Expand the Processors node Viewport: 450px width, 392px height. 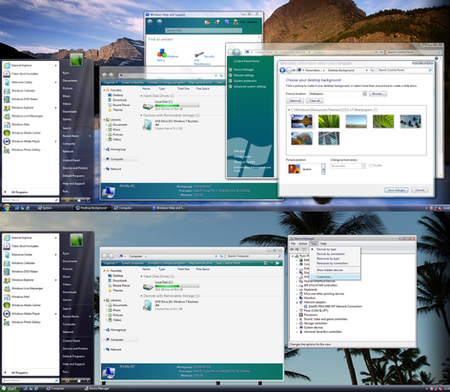(x=297, y=315)
